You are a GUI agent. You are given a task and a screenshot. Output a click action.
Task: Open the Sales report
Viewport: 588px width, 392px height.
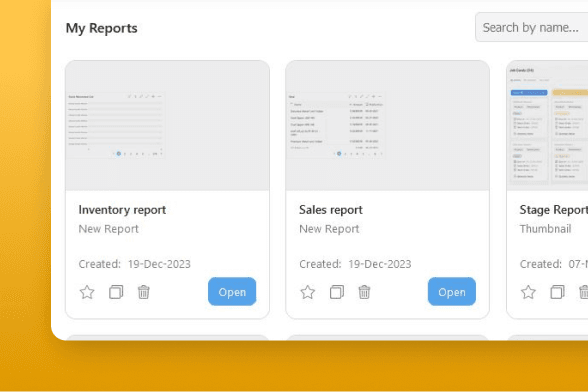452,291
